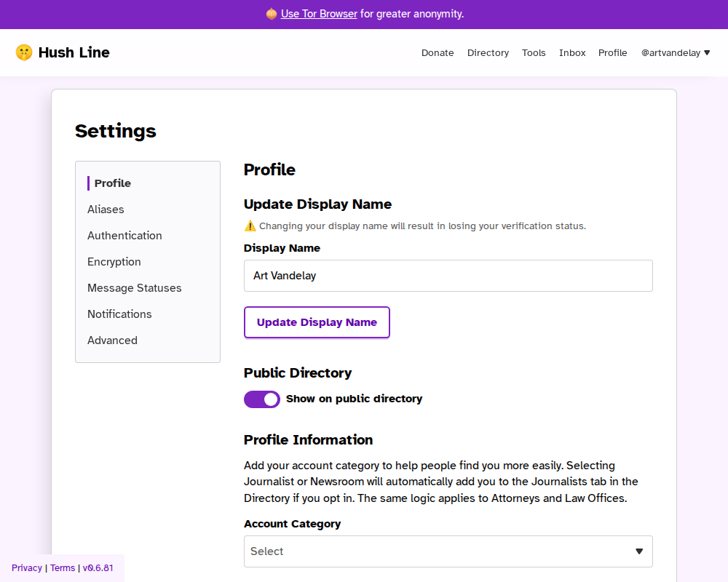
Task: Open Directory in top navigation
Action: (x=488, y=53)
